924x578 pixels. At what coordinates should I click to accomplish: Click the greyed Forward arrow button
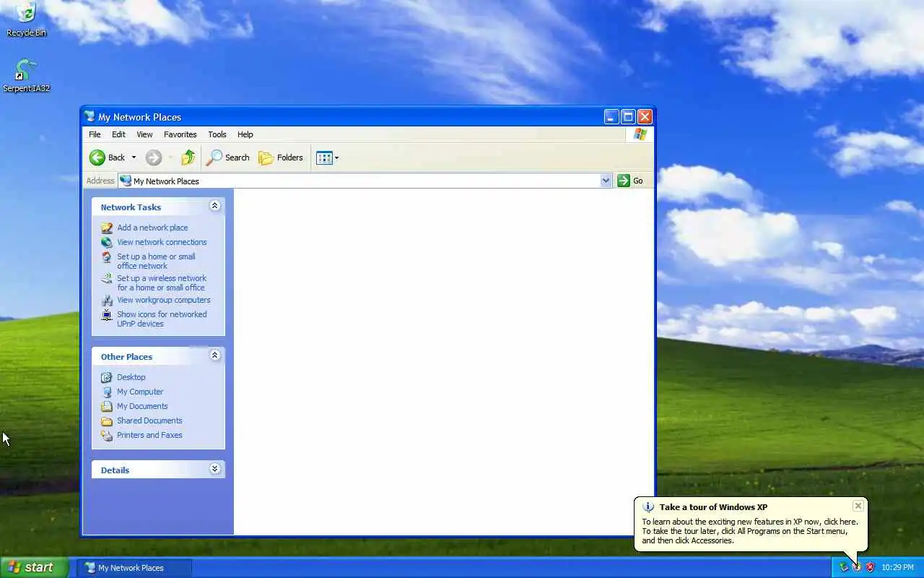(x=153, y=158)
